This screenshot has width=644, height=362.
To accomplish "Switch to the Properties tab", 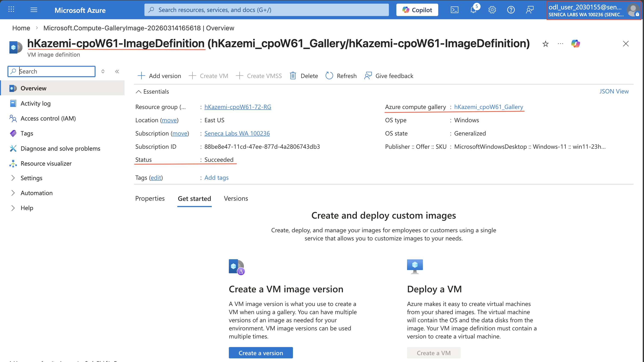I will click(150, 198).
